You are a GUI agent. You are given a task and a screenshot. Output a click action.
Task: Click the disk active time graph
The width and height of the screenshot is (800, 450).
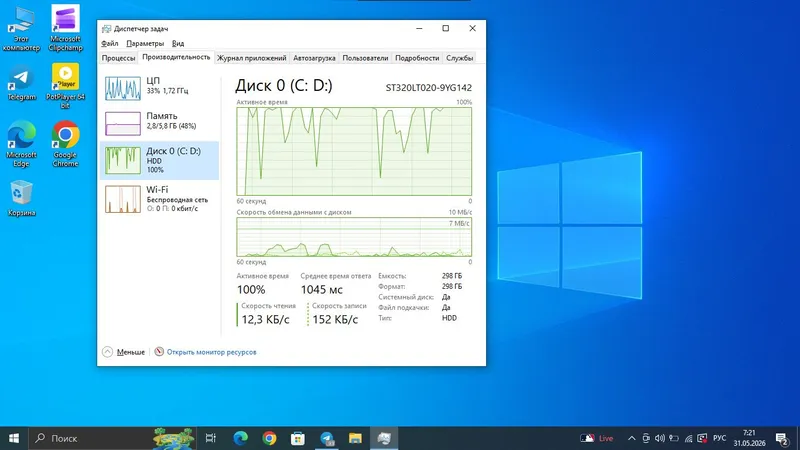tap(354, 151)
